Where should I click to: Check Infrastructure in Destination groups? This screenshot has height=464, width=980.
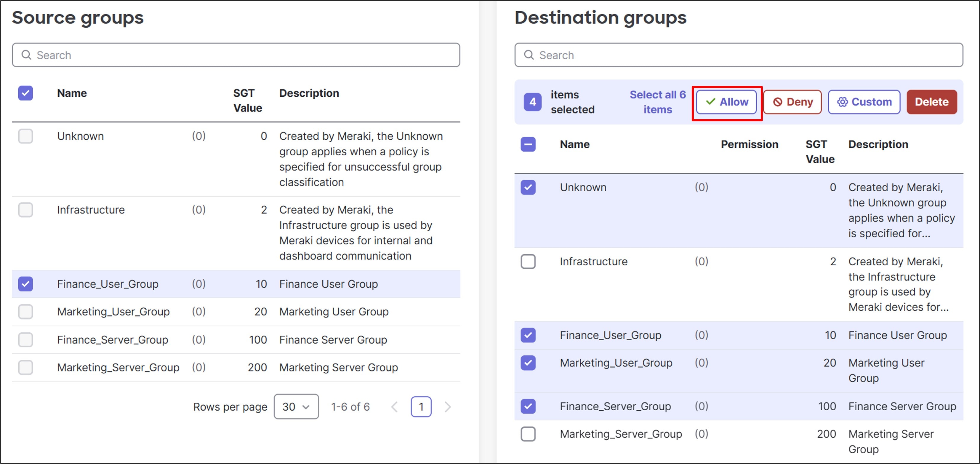click(x=528, y=262)
